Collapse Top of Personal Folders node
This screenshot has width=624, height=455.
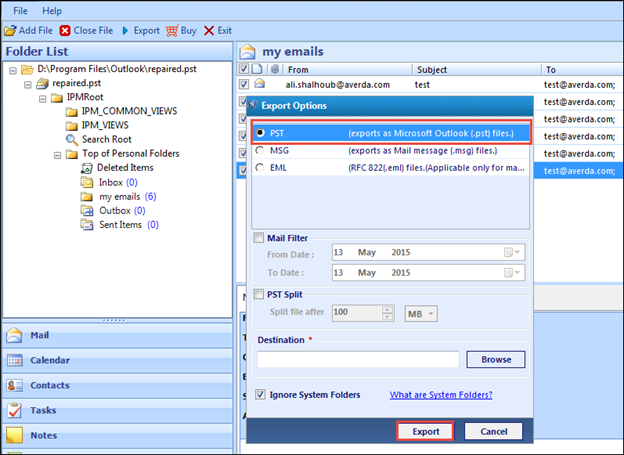57,155
